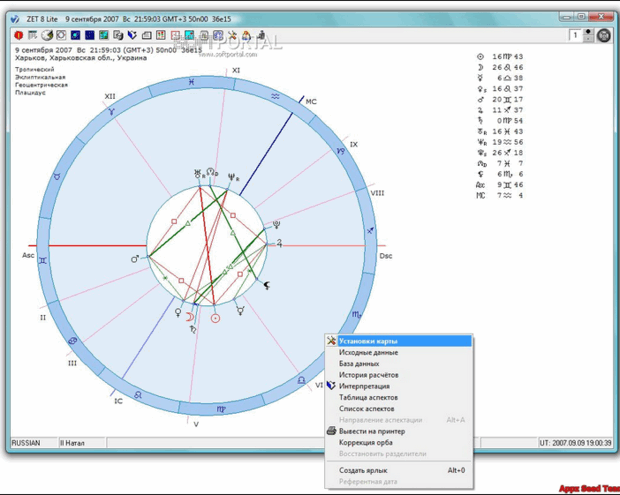Select 'Установки карты' in context menu
Screen dimensions: 620x495
click(368, 341)
